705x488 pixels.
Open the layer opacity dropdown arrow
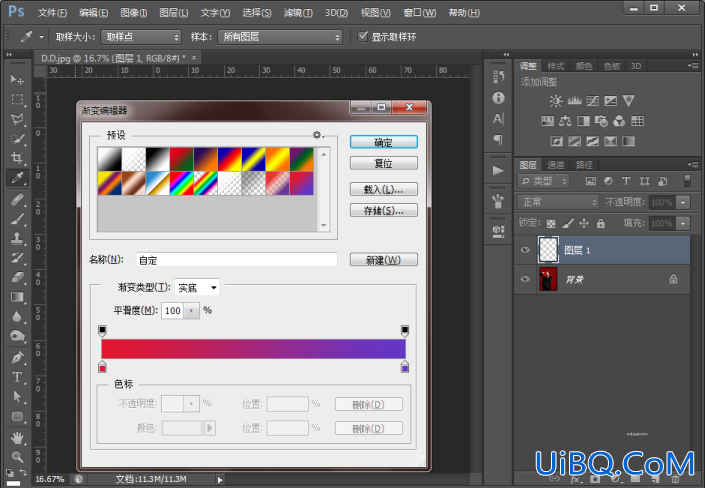click(683, 202)
